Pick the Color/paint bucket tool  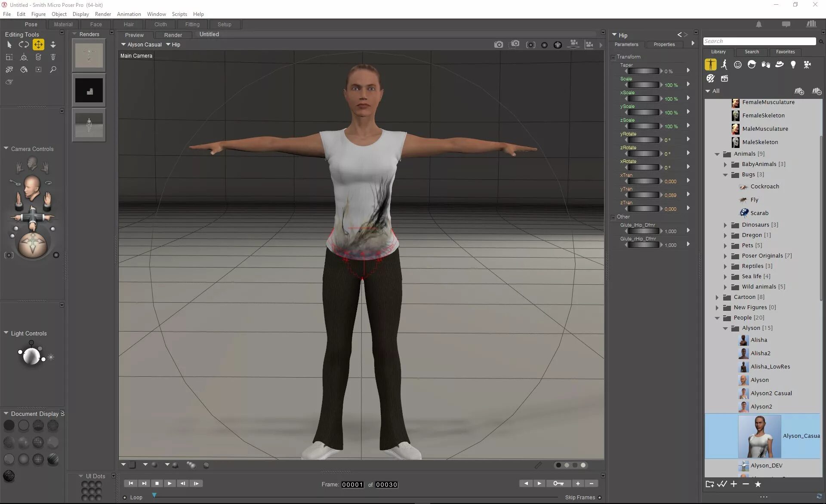pyautogui.click(x=24, y=69)
